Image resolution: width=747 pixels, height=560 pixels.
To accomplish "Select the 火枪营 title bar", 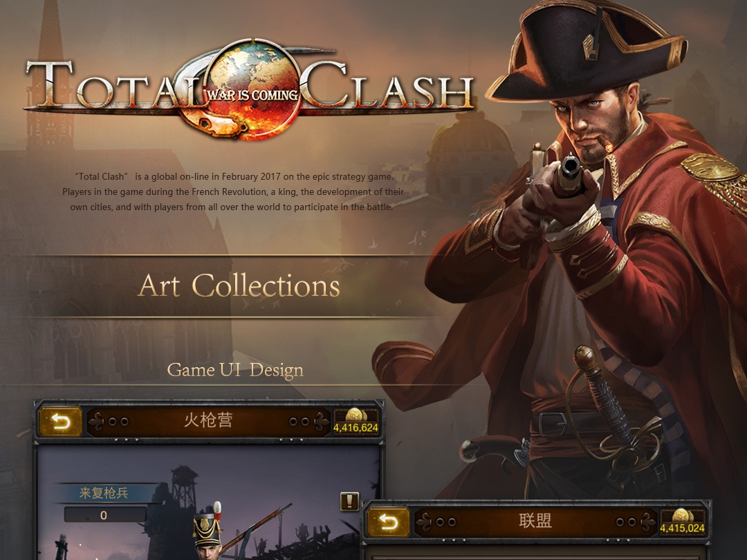I will coord(208,422).
